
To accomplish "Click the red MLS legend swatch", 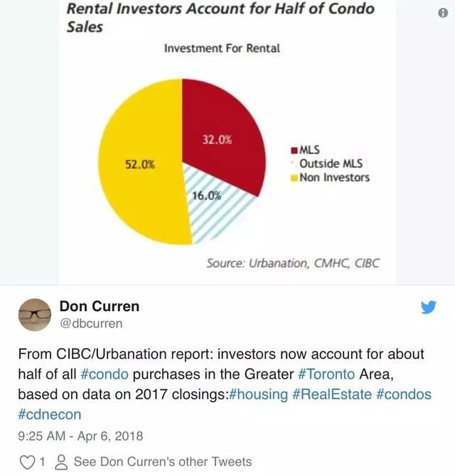I will [x=293, y=150].
